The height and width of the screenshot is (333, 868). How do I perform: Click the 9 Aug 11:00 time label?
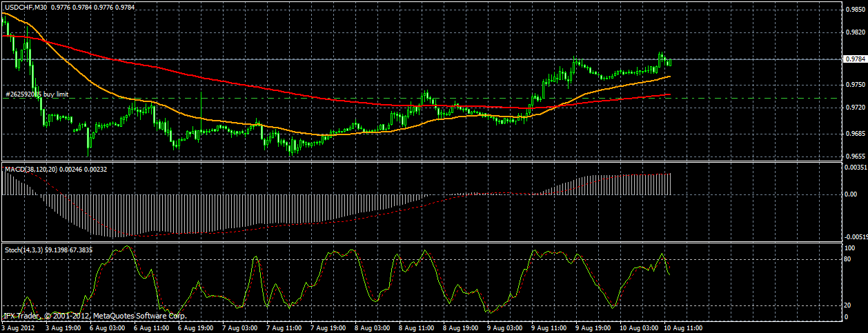[x=548, y=328]
